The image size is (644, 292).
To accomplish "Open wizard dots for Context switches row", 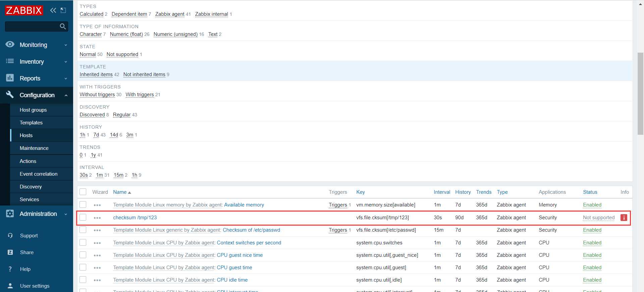I will 97,243.
